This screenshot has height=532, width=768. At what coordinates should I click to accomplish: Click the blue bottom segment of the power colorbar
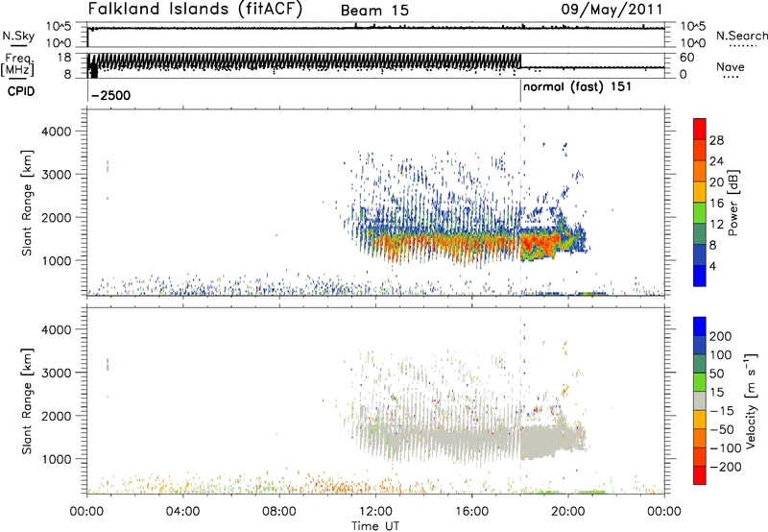tap(700, 276)
